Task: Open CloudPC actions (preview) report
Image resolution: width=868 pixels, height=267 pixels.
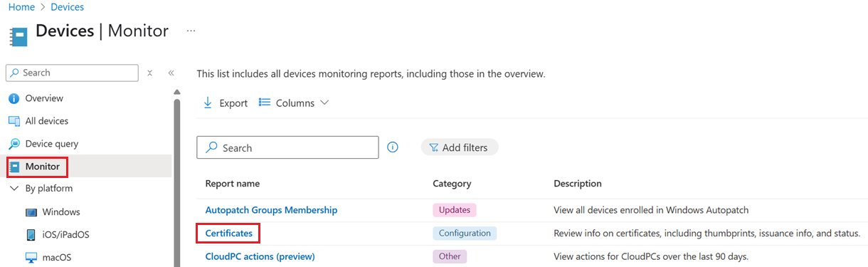Action: click(x=260, y=256)
